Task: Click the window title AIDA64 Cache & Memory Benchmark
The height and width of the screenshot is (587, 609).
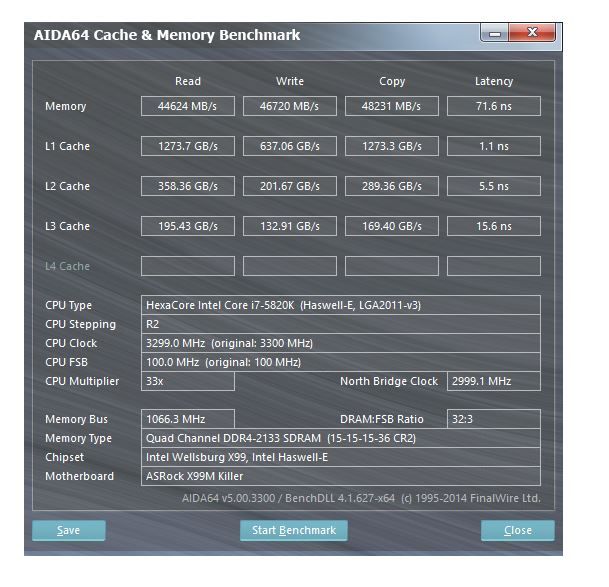Action: [167, 35]
